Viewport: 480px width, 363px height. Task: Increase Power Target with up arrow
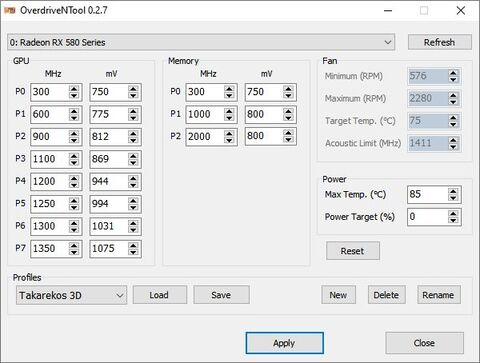453,213
